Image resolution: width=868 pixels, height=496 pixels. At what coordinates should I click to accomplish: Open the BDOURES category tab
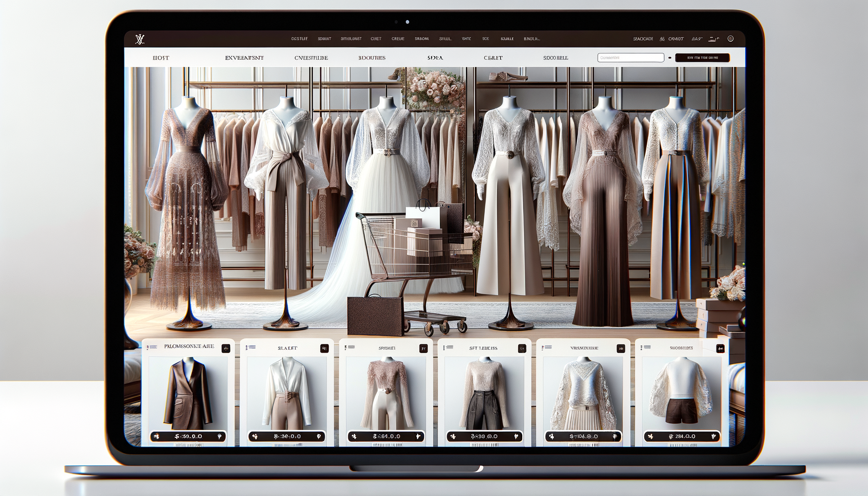pyautogui.click(x=372, y=58)
